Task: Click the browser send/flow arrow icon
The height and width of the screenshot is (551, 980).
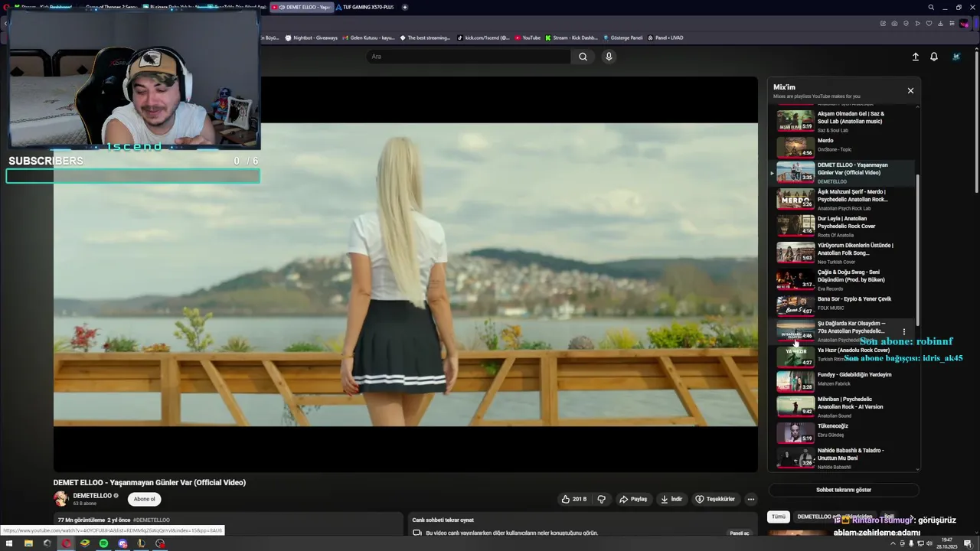Action: [x=917, y=23]
